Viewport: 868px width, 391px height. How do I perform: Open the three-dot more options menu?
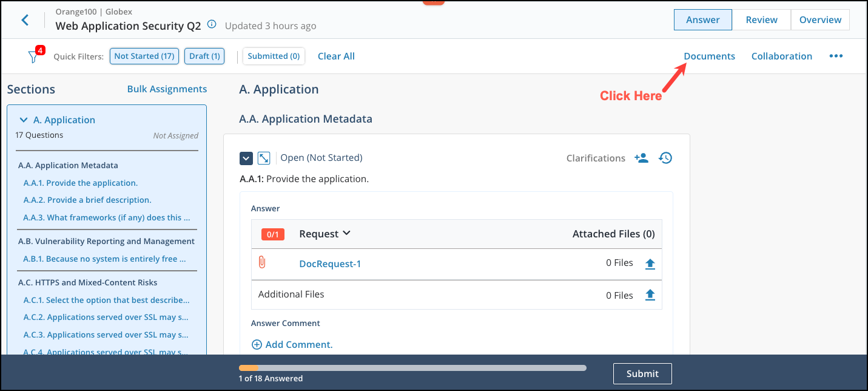[x=836, y=56]
